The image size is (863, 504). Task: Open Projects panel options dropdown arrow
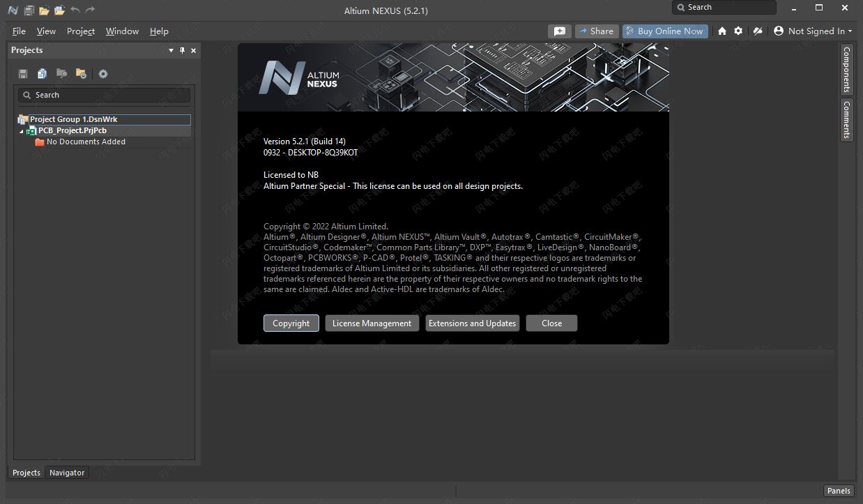pyautogui.click(x=171, y=50)
